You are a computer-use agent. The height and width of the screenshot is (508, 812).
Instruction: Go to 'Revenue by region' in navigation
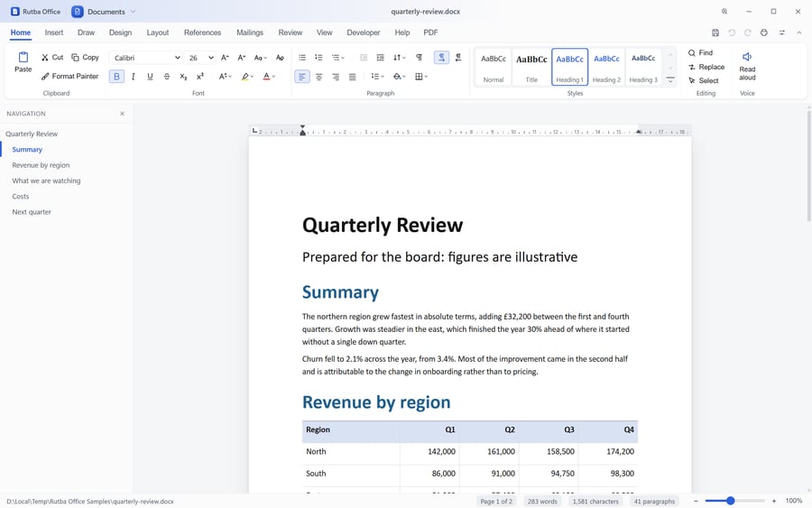click(x=41, y=165)
